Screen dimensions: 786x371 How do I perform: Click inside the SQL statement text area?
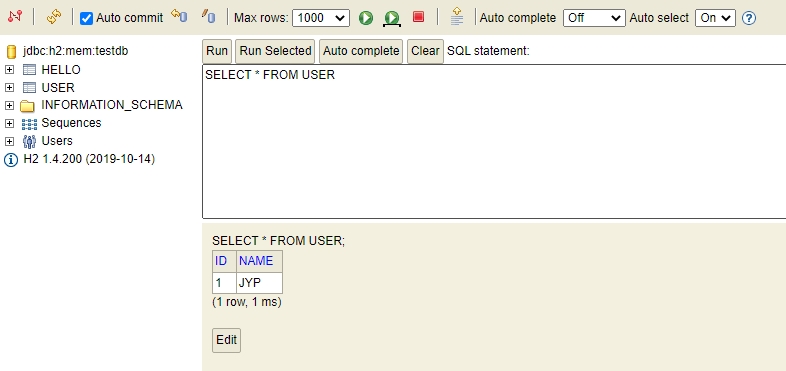pyautogui.click(x=494, y=141)
